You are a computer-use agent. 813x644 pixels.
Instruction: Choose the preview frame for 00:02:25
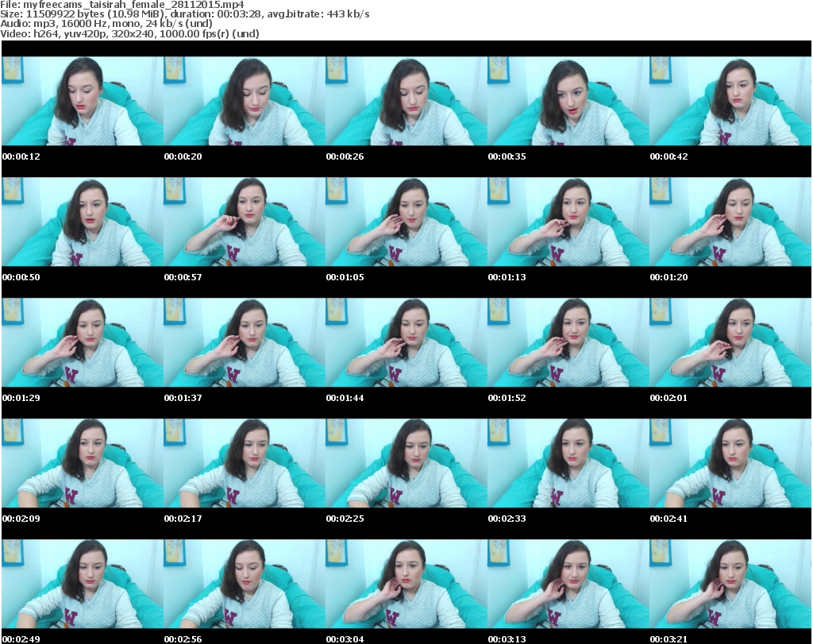click(x=406, y=463)
